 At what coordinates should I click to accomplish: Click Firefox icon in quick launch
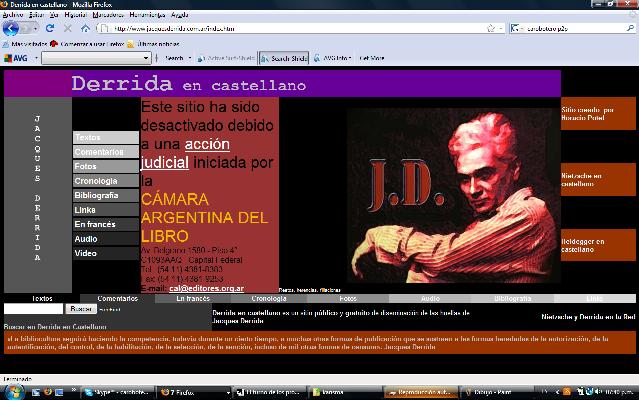coord(48,392)
